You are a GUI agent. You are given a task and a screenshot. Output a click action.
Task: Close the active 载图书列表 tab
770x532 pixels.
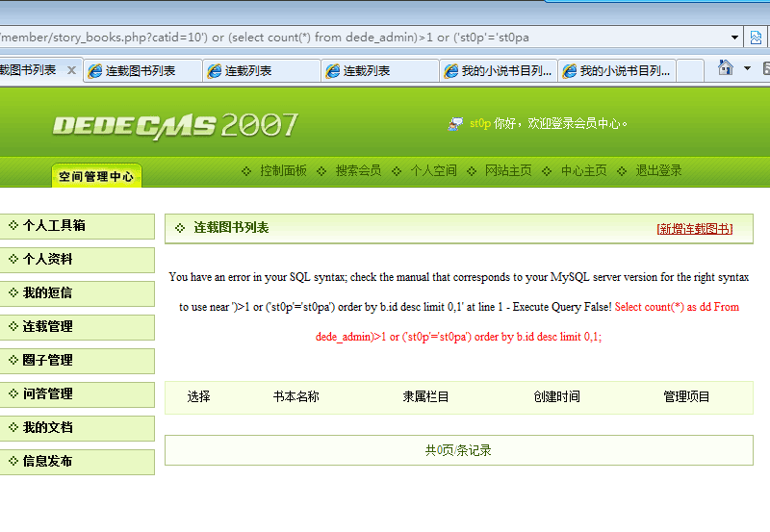(x=71, y=70)
